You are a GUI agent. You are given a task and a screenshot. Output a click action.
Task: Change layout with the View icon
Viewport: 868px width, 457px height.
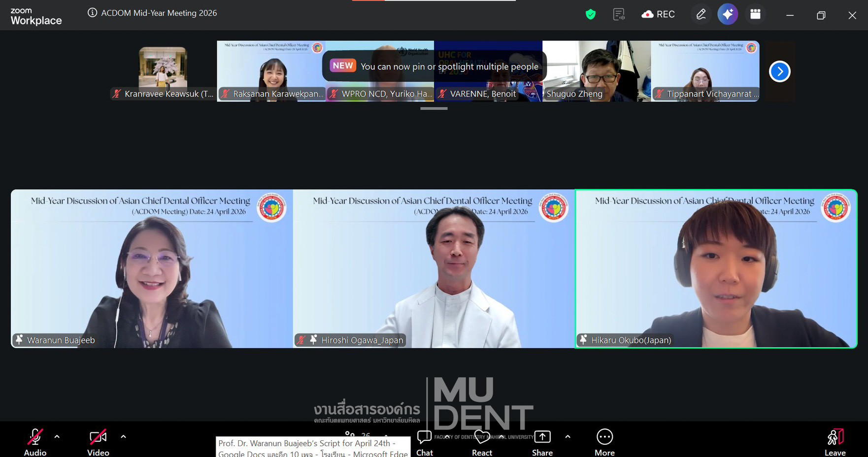tap(755, 15)
